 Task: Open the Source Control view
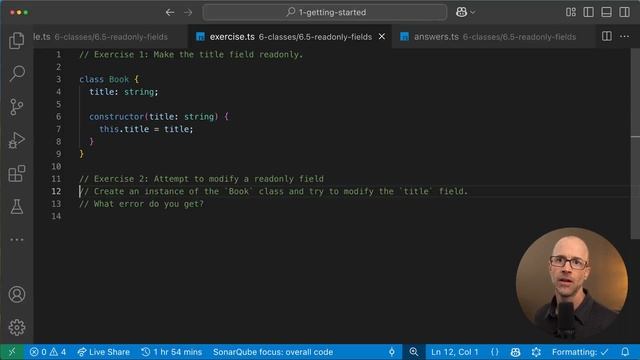[x=17, y=107]
